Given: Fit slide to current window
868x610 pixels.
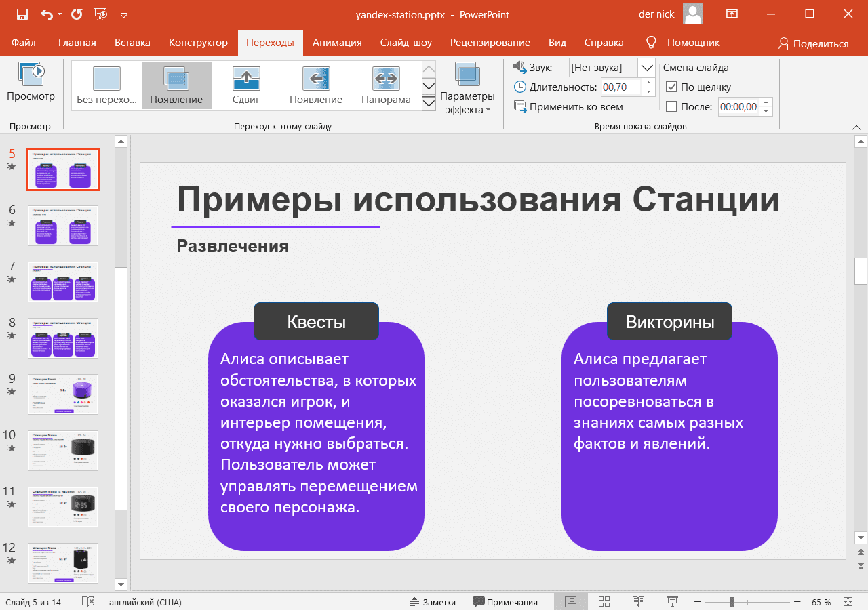Looking at the screenshot, I should (848, 602).
